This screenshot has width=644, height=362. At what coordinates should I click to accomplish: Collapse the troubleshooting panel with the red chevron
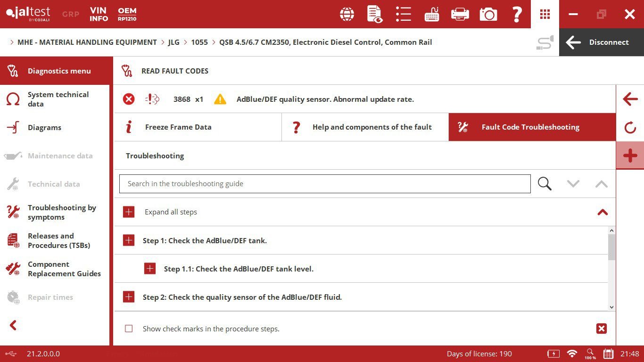(602, 212)
